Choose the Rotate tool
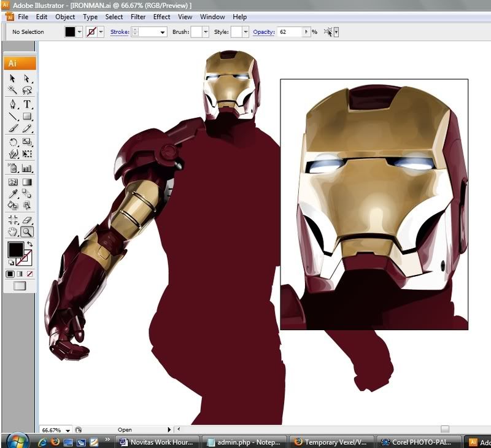The width and height of the screenshot is (491, 448). pos(12,142)
